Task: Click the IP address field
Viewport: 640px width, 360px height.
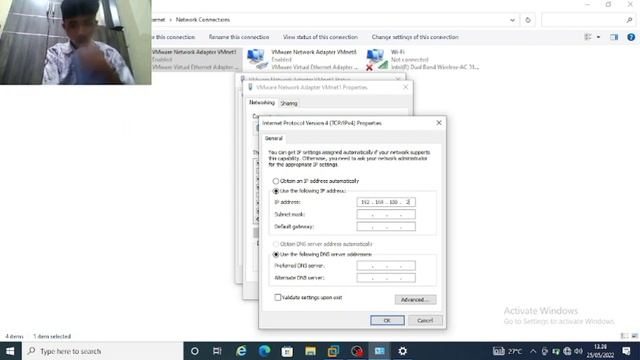Action: [386, 202]
